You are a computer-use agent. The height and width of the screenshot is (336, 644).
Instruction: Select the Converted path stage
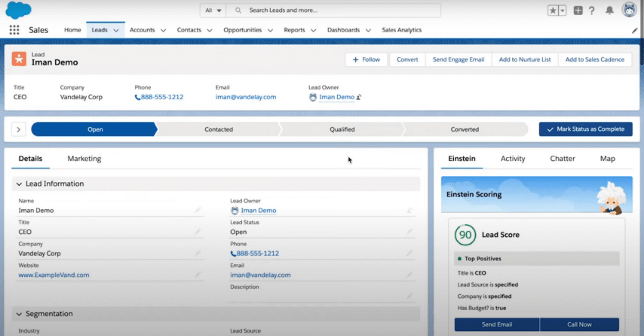pos(465,129)
